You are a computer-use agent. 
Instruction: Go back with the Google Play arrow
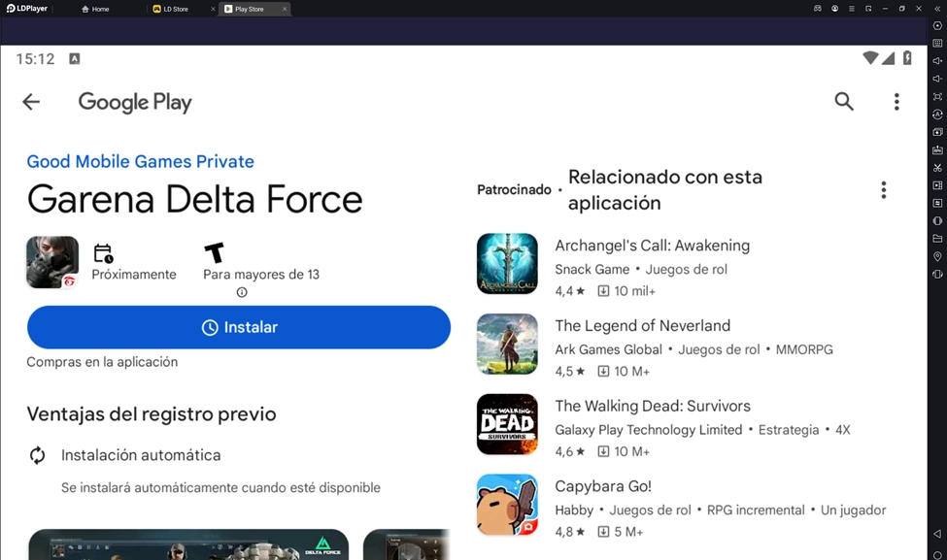(x=31, y=102)
